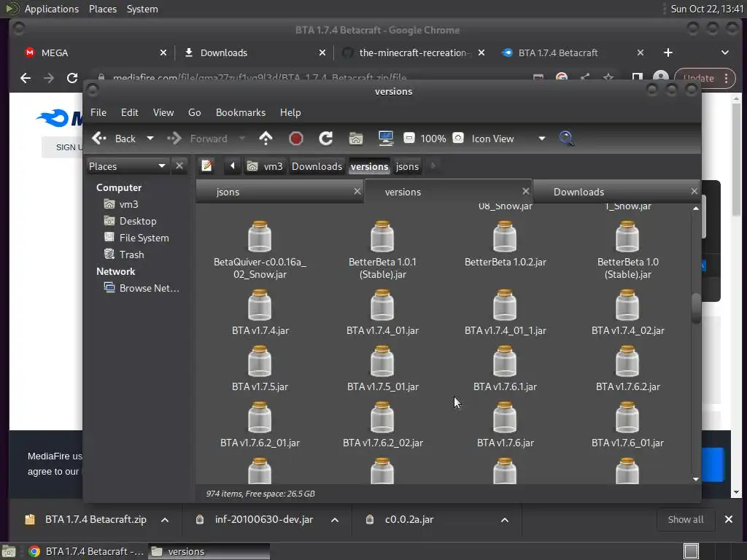Image resolution: width=747 pixels, height=560 pixels.
Task: Toggle the text-based location entry
Action: 207,166
